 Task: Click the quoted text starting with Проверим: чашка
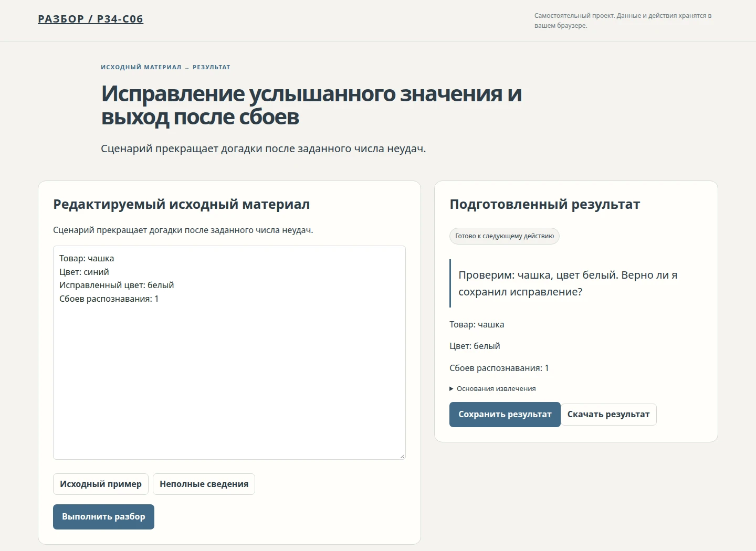[568, 283]
